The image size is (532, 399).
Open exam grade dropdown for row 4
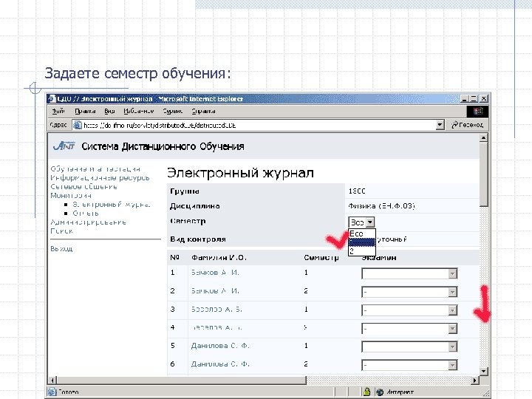tap(452, 328)
